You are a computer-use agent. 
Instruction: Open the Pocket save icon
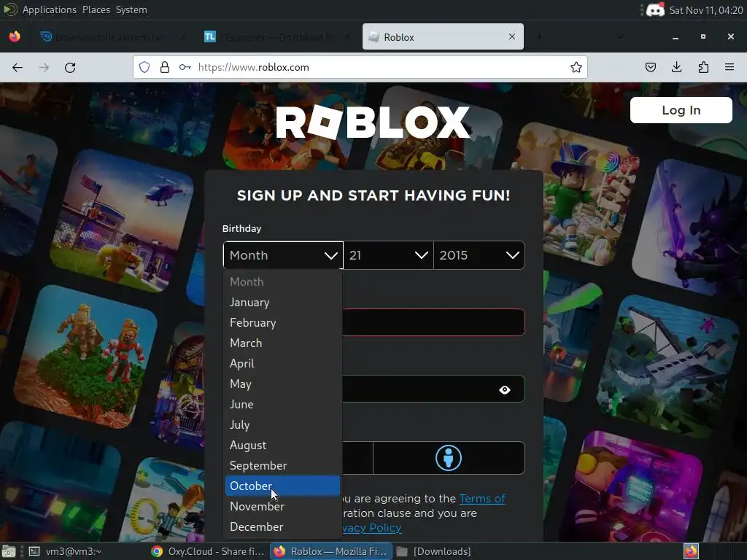point(651,68)
